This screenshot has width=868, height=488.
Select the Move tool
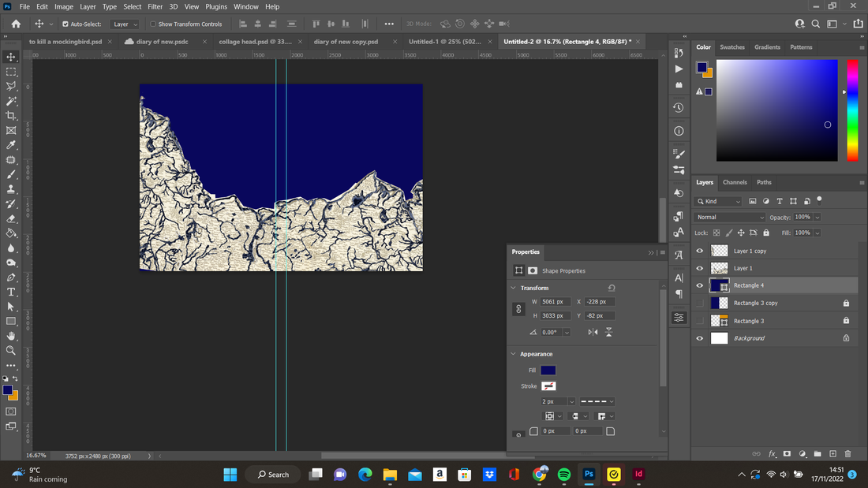coord(10,57)
